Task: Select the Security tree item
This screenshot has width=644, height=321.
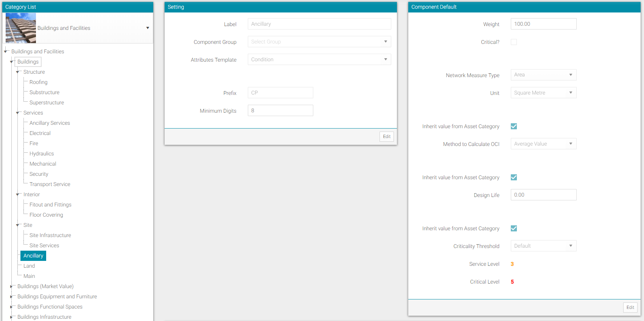Action: pyautogui.click(x=39, y=174)
